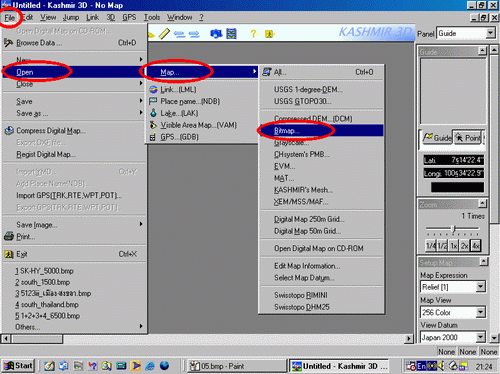Open recent file 5 1+2+3+4_6500.bmp
The height and width of the screenshot is (374, 500).
coord(74,316)
